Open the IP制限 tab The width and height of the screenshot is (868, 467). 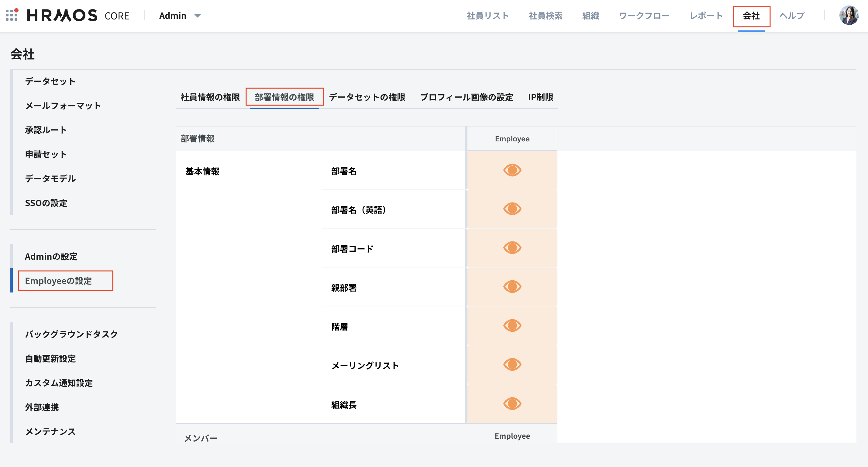point(540,98)
